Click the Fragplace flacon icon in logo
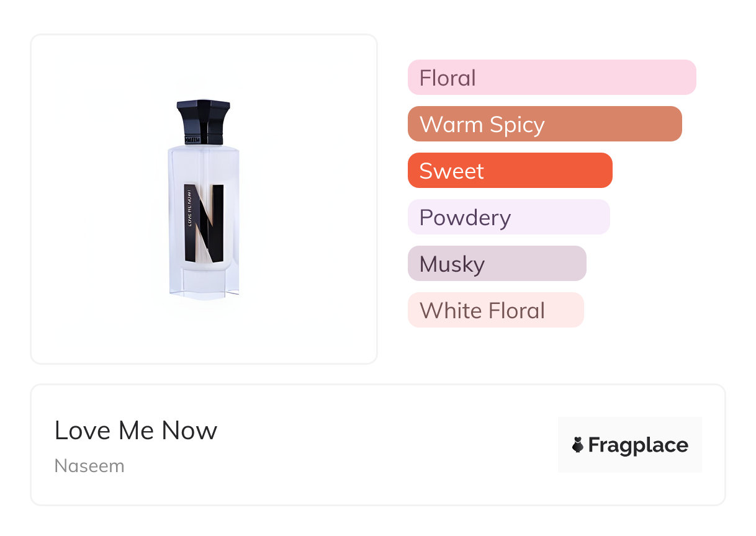Image resolution: width=756 pixels, height=536 pixels. pos(578,445)
